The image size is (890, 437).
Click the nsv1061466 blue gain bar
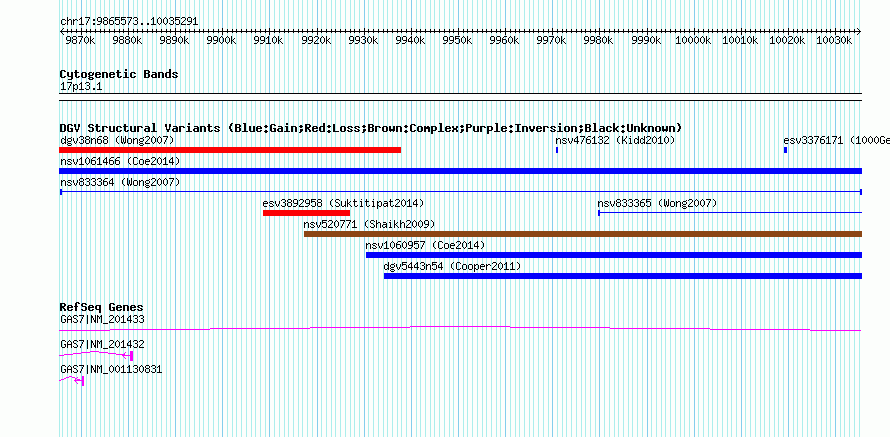pos(460,171)
